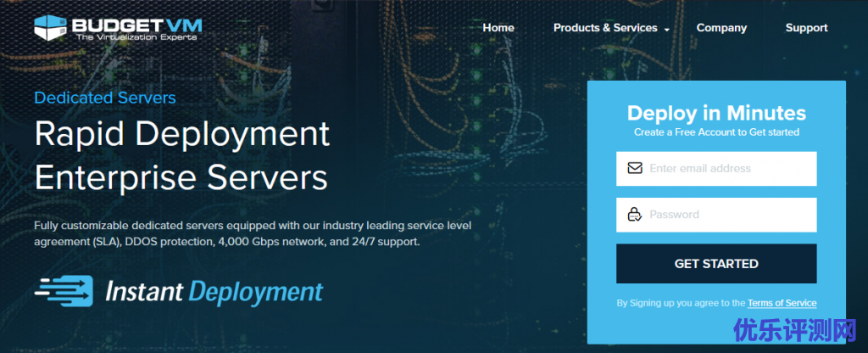The height and width of the screenshot is (353, 868).
Task: Click the envelope icon in email field
Action: pyautogui.click(x=634, y=168)
